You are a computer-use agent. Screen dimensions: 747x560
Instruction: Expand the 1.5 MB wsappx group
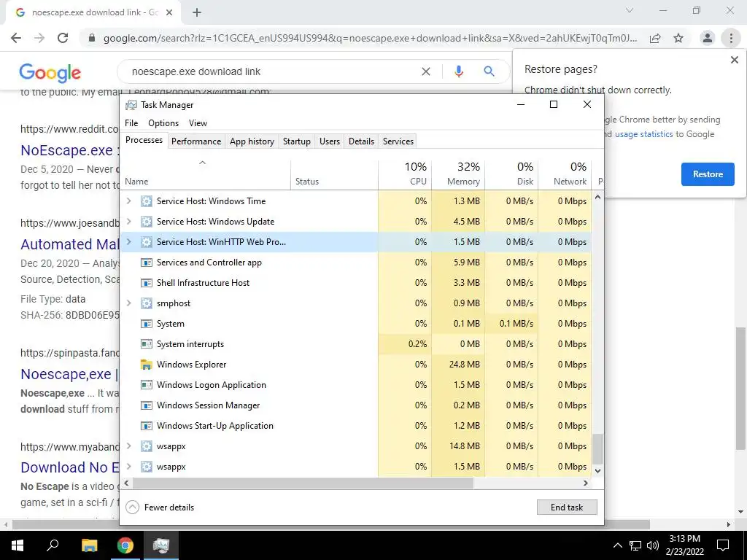[x=128, y=467]
